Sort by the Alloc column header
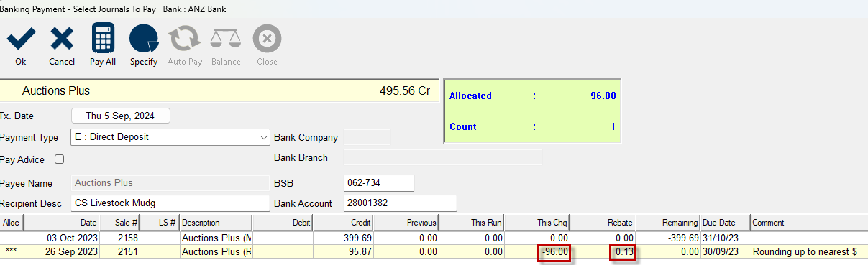This screenshot has width=868, height=265. tap(12, 223)
